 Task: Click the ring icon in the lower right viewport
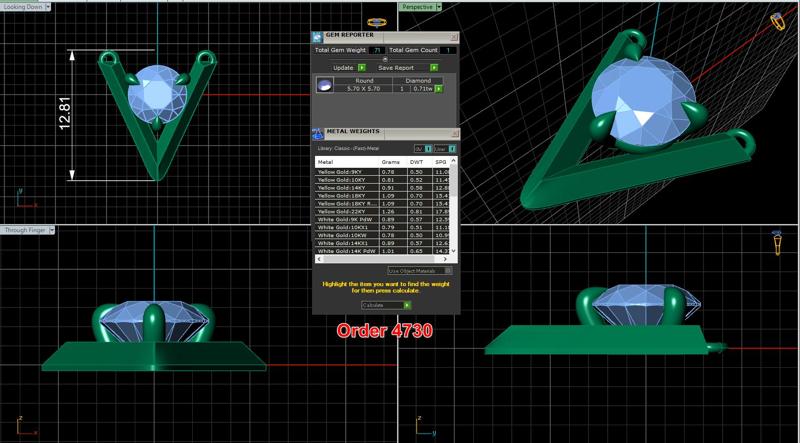coord(777,243)
